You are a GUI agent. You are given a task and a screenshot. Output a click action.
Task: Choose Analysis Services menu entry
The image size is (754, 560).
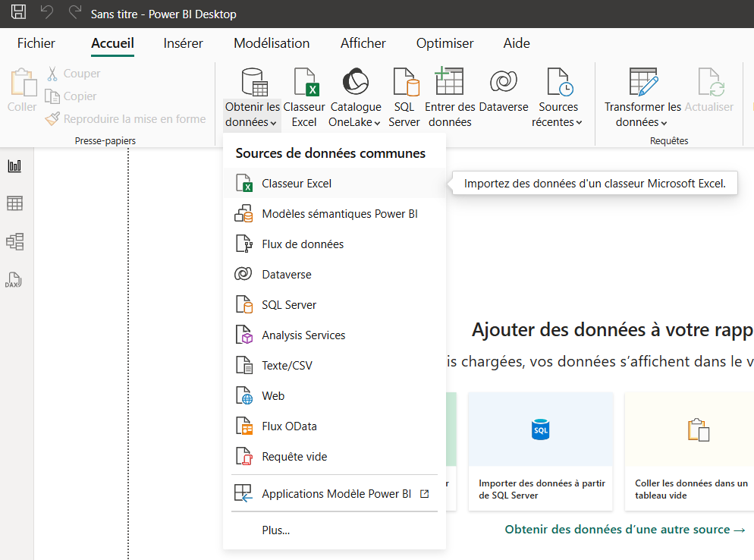(x=335, y=335)
